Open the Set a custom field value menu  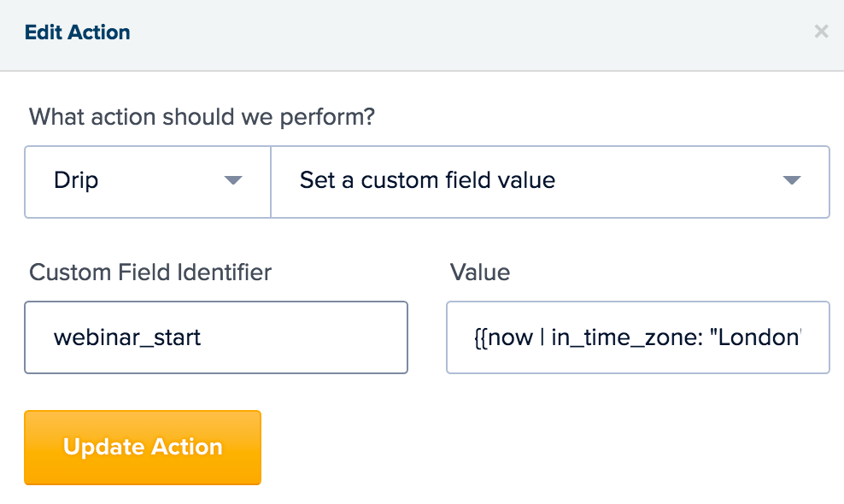(x=550, y=182)
